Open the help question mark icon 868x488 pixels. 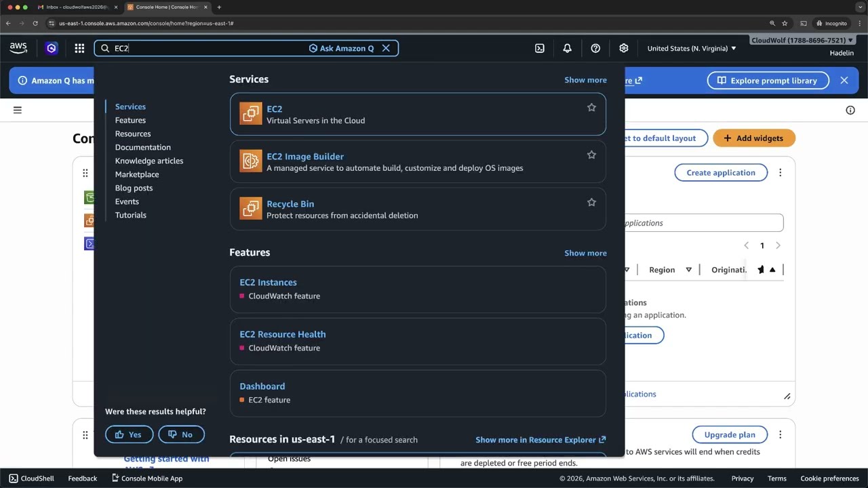click(595, 48)
